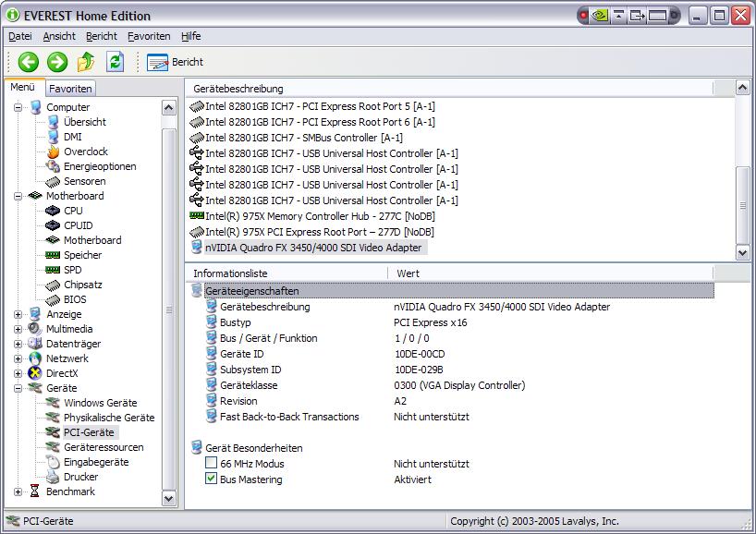
Task: Expand the Multimedia tree node
Action: [18, 329]
